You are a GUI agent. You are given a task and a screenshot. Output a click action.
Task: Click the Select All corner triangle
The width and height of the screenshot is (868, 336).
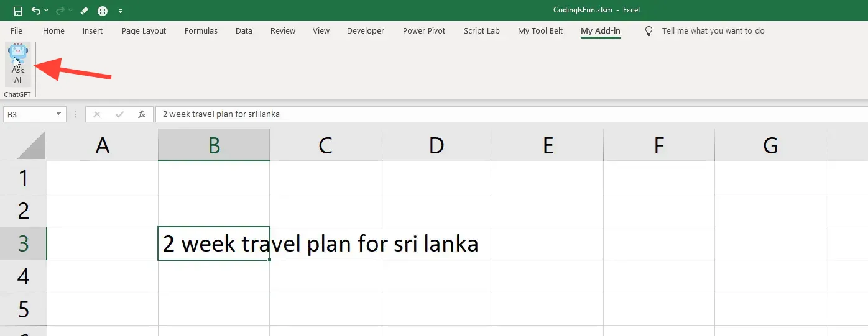click(30, 145)
